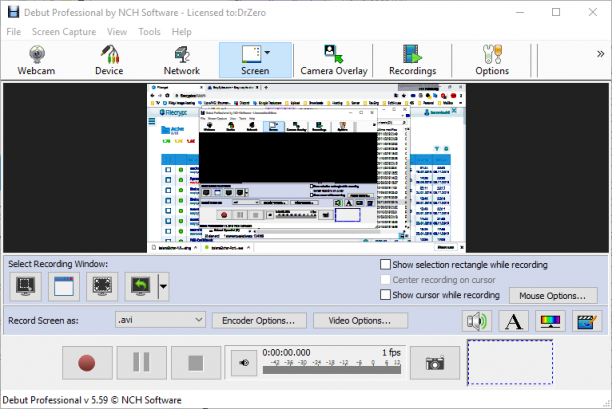
Task: Open Camera Overlay settings
Action: 334,60
